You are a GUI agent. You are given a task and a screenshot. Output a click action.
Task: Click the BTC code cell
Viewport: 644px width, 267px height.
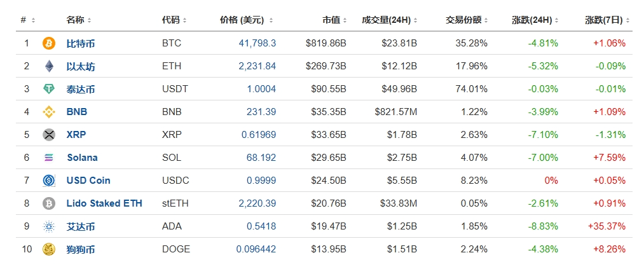coord(172,43)
